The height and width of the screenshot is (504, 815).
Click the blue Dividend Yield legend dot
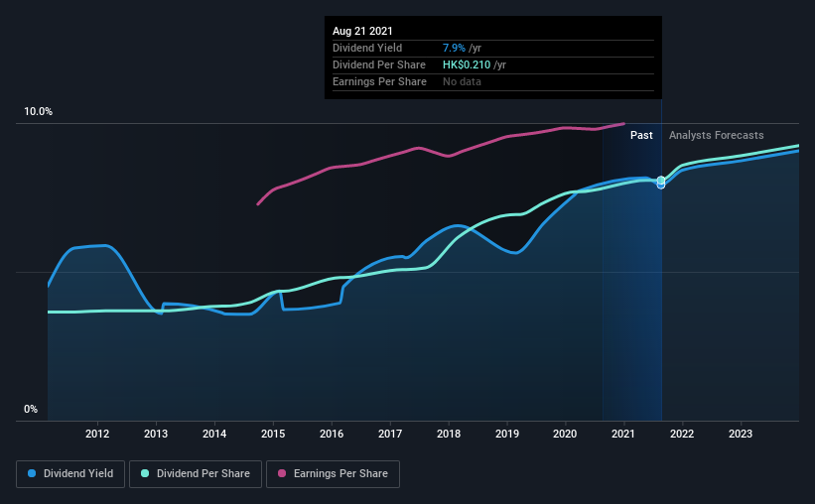[32, 473]
